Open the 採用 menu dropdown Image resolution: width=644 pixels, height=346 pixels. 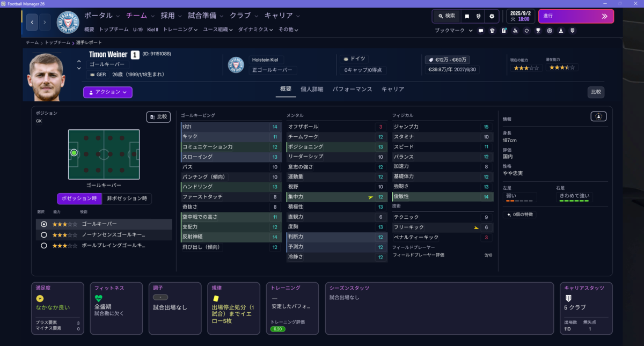click(x=171, y=16)
